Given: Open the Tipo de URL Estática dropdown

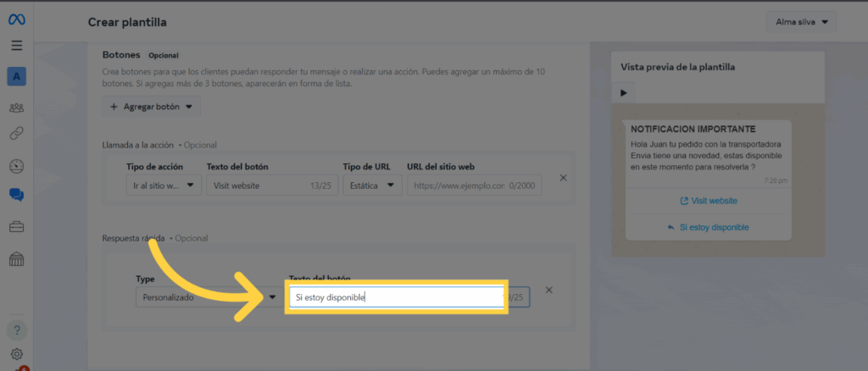Looking at the screenshot, I should click(x=372, y=185).
